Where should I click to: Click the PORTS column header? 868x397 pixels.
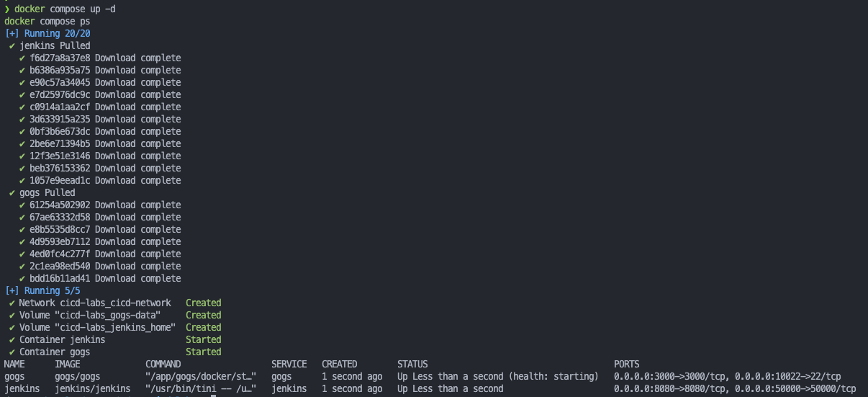click(x=627, y=364)
